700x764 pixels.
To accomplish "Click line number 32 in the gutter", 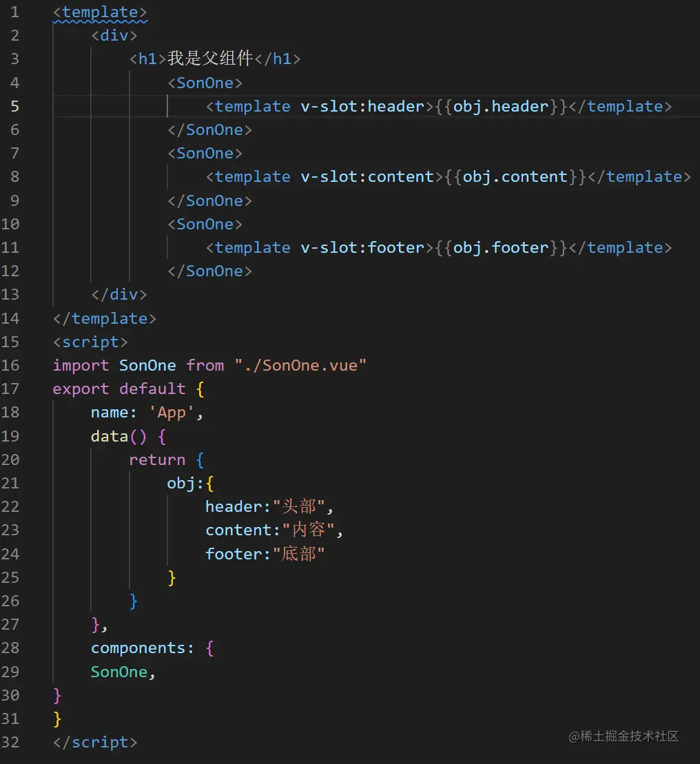I will point(10,742).
